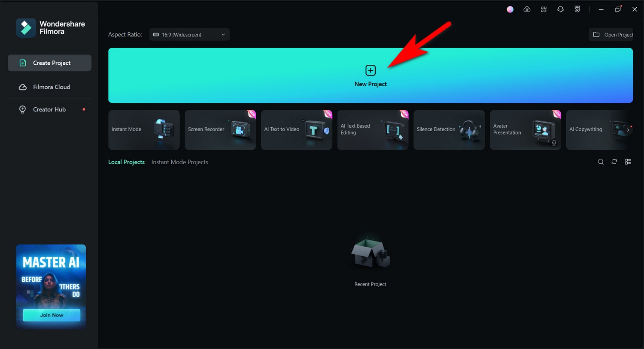Switch to Local Projects tab
Image resolution: width=644 pixels, height=349 pixels.
point(126,162)
